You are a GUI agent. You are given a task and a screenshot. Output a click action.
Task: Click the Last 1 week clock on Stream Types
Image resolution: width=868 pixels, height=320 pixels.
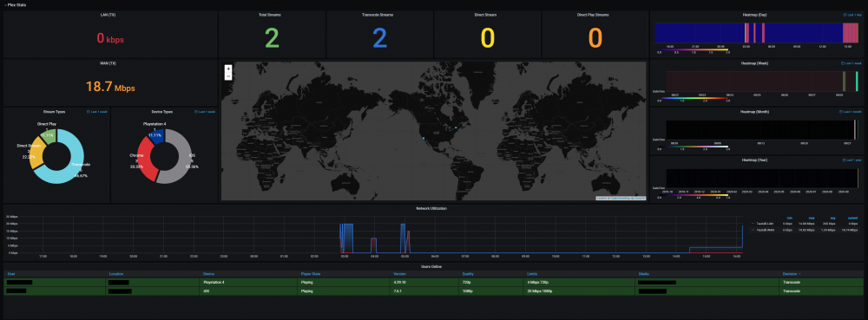tap(97, 112)
